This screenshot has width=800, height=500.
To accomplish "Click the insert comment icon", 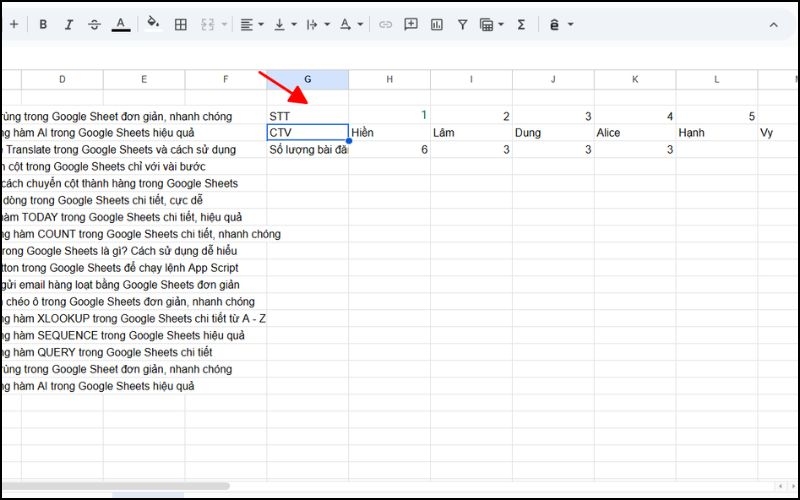I will (x=411, y=25).
